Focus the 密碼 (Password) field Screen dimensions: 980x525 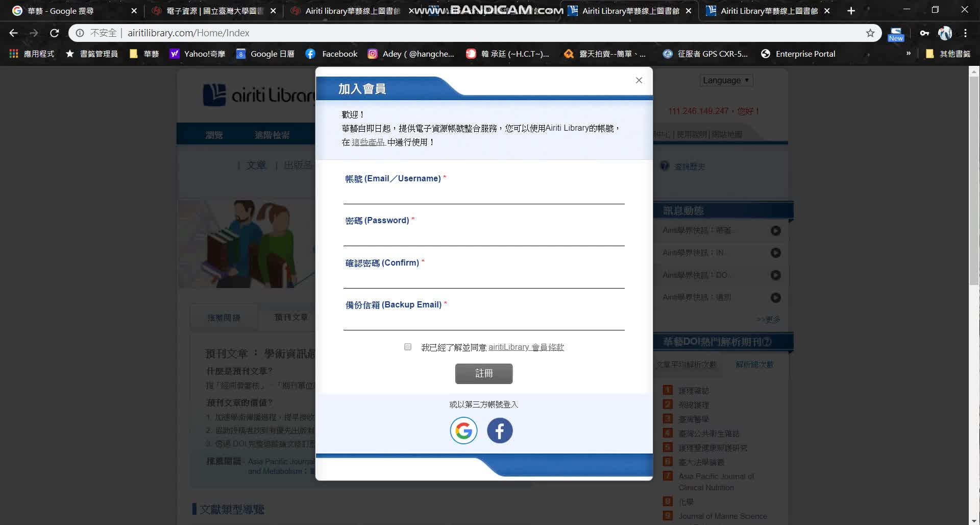coord(484,237)
